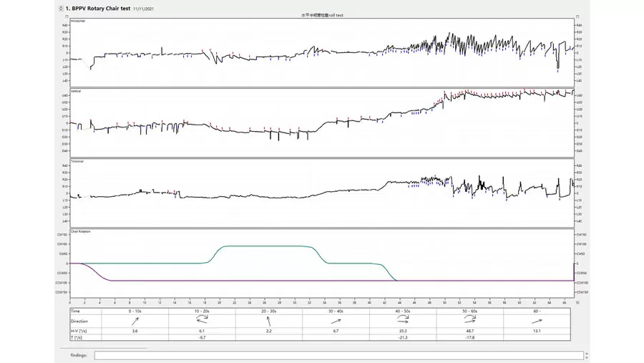Collapse the BPPV Rotary Chair test section
Viewport: 644px width, 363px height.
pyautogui.click(x=60, y=8)
